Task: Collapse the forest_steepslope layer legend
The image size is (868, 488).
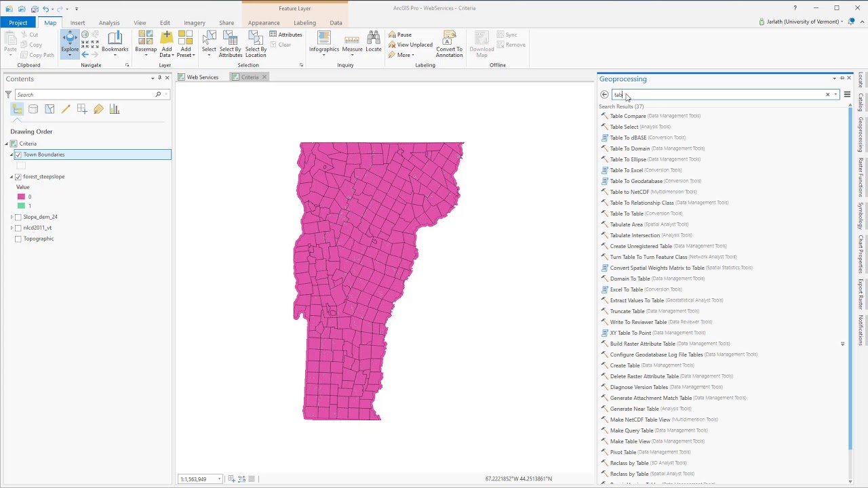Action: tap(12, 177)
